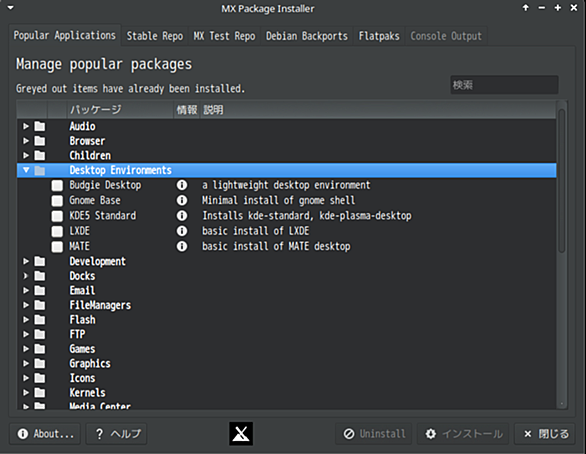Check the MATE checkbox
Screen dimensions: 586x454
(57, 247)
